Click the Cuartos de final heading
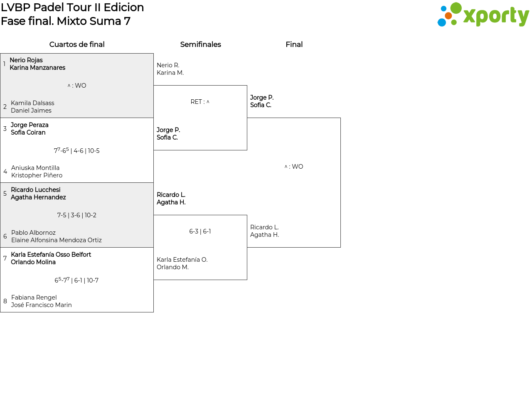Image resolution: width=532 pixels, height=408 pixels. [x=77, y=44]
